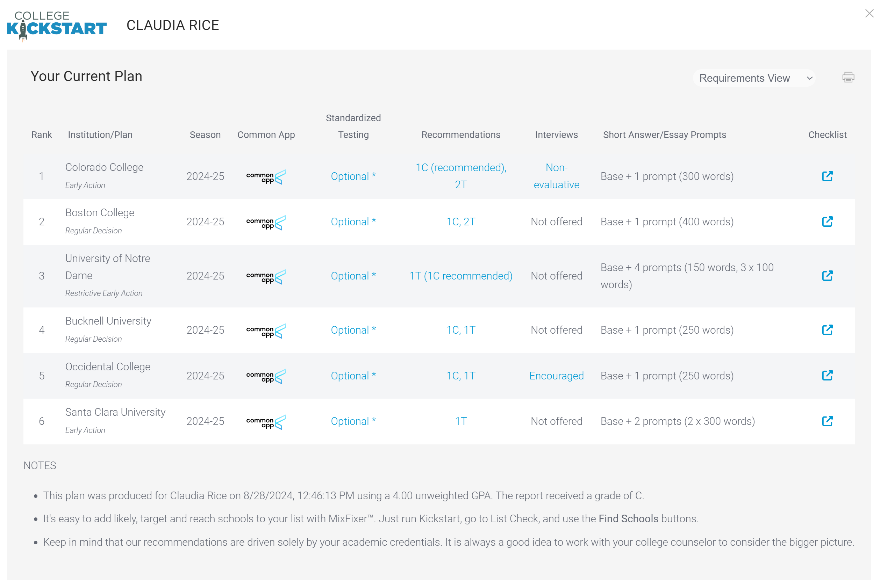Open Santa Clara University checklist link icon
Viewport: 880px width, 588px height.
pyautogui.click(x=827, y=421)
